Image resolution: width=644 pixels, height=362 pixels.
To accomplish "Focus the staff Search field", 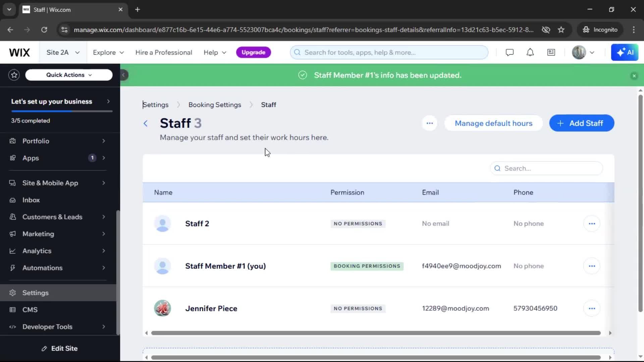I will point(546,169).
